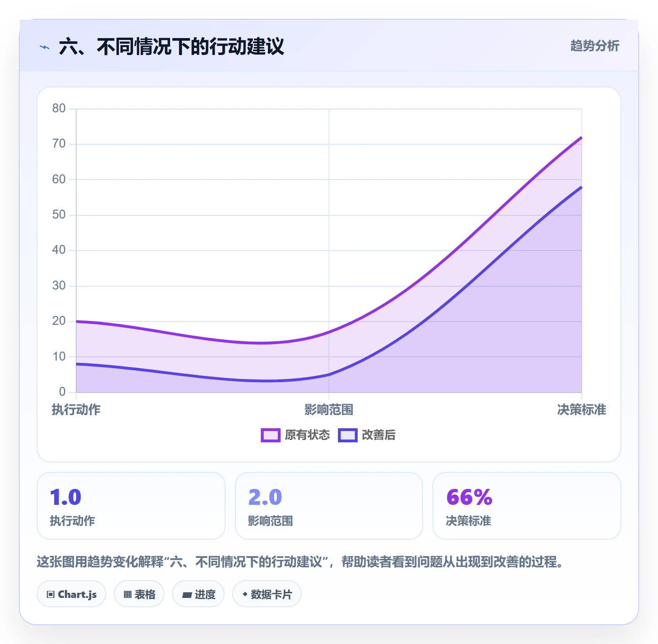Click the 执行动作 x-axis label
The height and width of the screenshot is (644, 658).
click(x=76, y=410)
